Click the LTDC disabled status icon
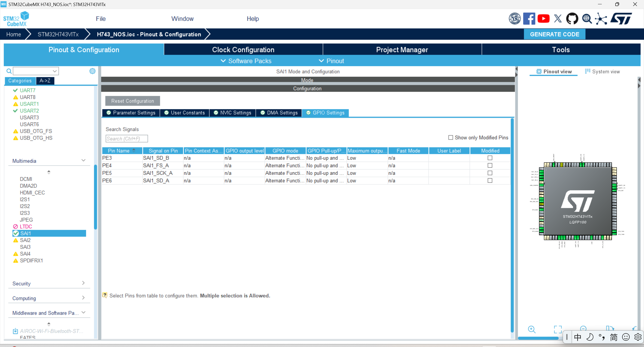Image resolution: width=644 pixels, height=347 pixels. (15, 227)
